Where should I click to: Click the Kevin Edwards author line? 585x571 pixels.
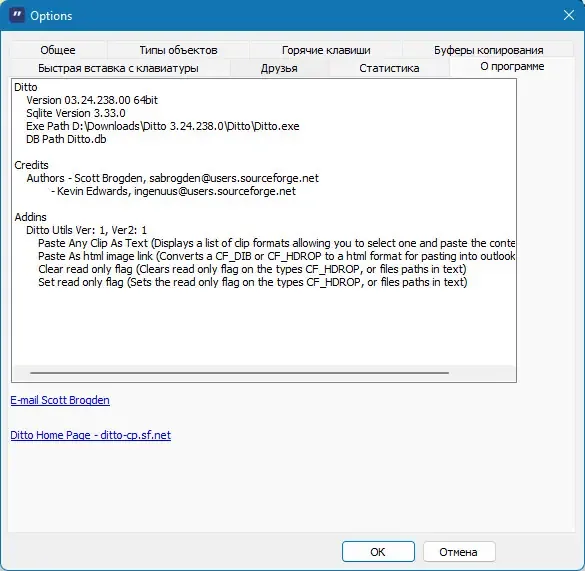pos(173,191)
